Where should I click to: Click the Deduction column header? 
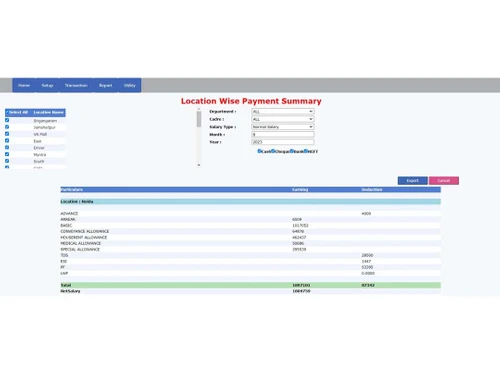[x=372, y=189]
